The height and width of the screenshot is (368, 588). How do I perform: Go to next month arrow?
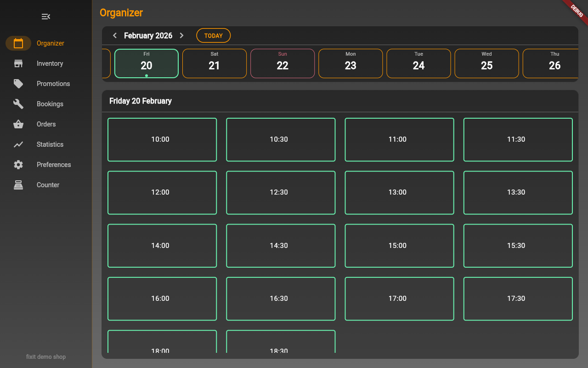pyautogui.click(x=181, y=35)
